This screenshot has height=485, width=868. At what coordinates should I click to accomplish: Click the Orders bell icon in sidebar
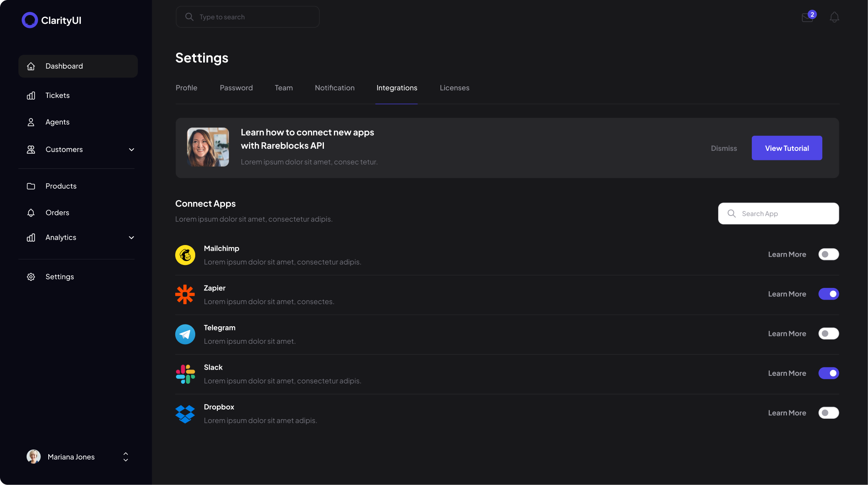tap(31, 213)
